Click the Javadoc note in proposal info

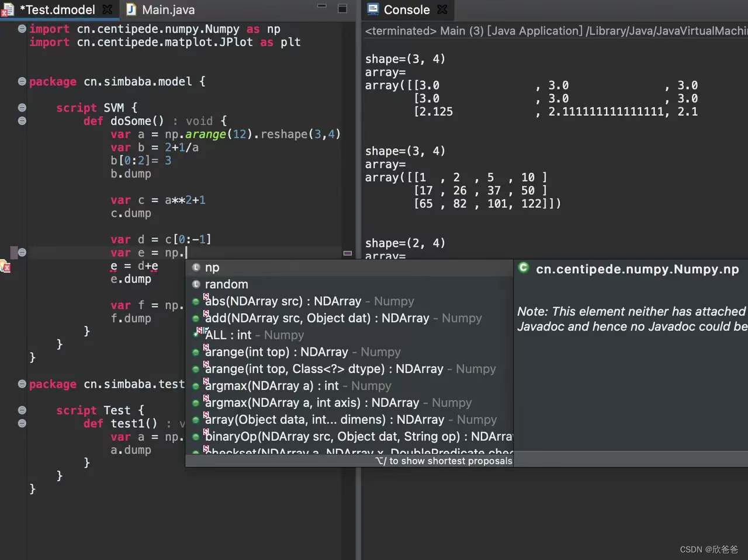632,319
